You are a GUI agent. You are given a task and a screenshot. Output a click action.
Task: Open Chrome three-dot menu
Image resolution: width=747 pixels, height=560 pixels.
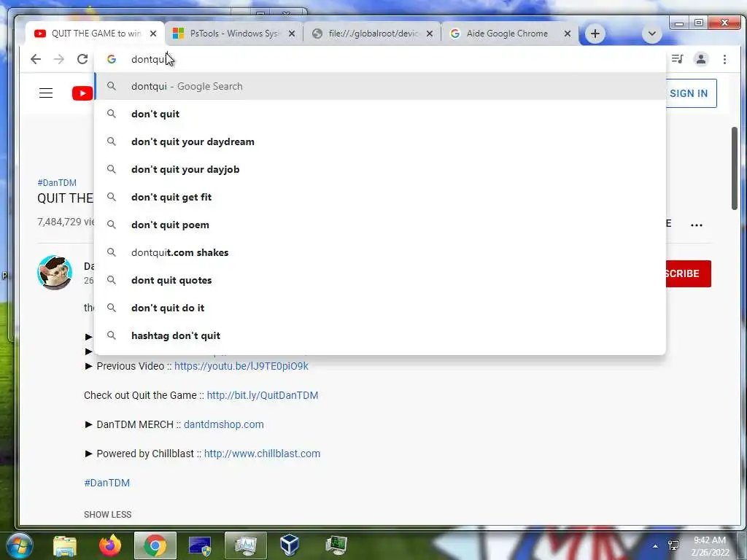pos(724,59)
